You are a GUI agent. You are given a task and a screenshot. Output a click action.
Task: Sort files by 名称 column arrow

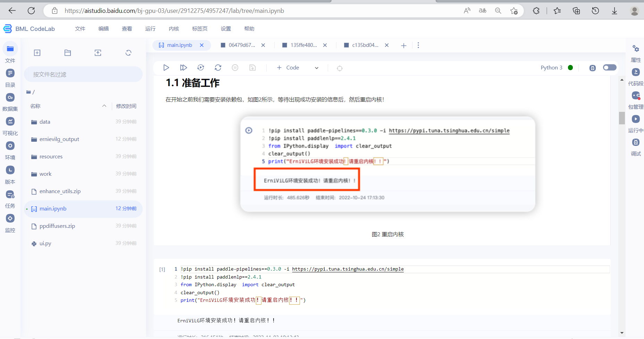pos(104,106)
